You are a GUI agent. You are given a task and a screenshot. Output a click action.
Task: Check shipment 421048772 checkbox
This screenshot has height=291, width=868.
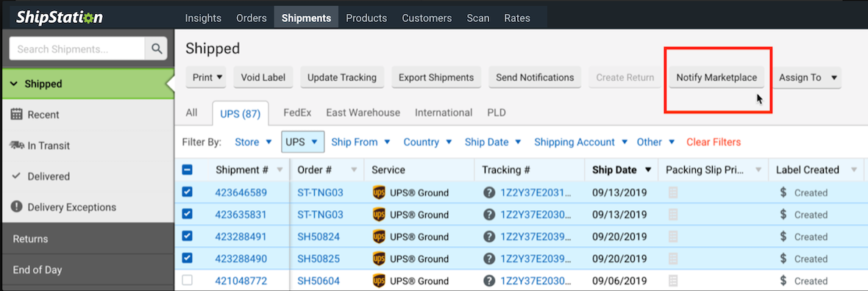[x=187, y=281]
